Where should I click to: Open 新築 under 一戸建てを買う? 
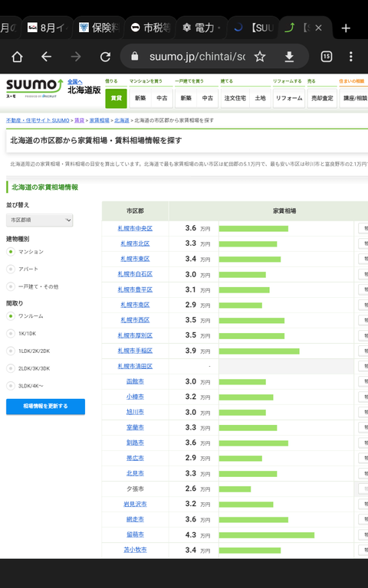click(186, 98)
